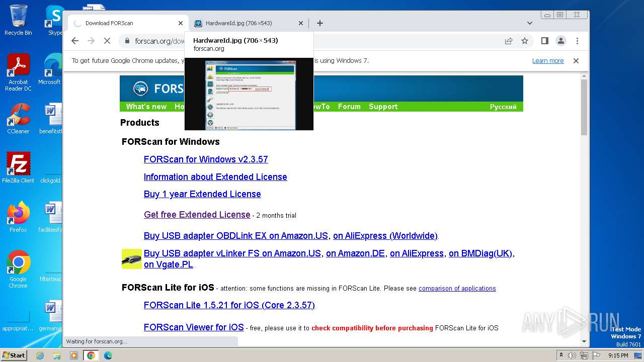The height and width of the screenshot is (362, 644).
Task: Open FORScan for Windows v2.3.57 link
Action: pos(206,159)
